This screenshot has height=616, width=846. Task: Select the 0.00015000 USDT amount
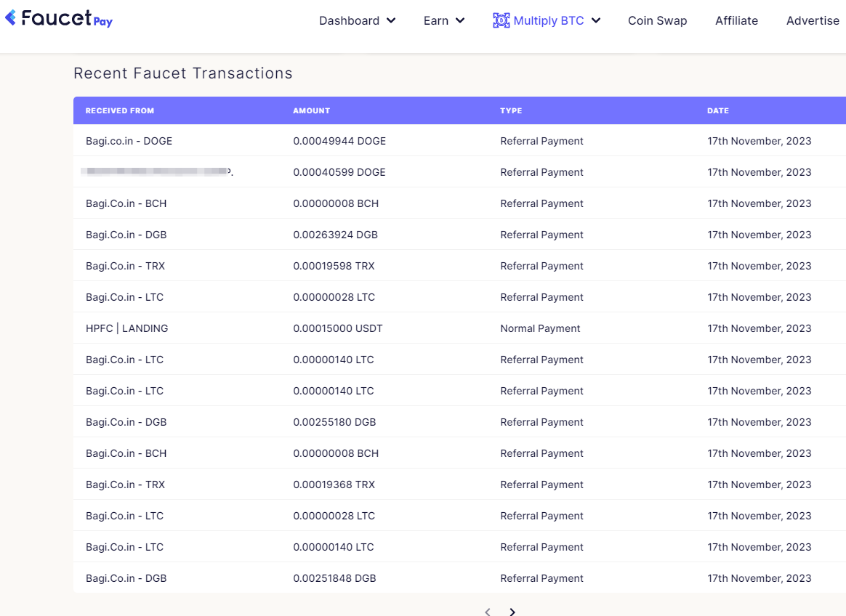[338, 328]
